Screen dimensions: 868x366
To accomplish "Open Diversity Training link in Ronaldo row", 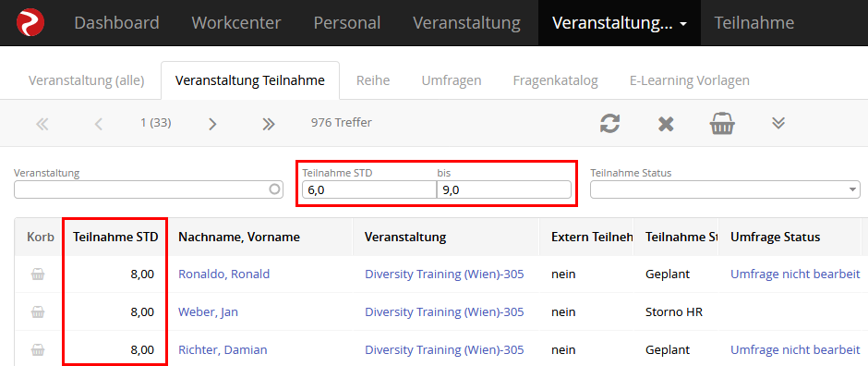I will click(x=444, y=274).
